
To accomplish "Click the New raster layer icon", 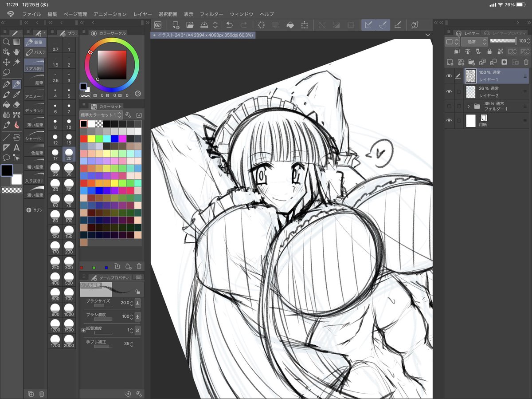I will coord(450,62).
